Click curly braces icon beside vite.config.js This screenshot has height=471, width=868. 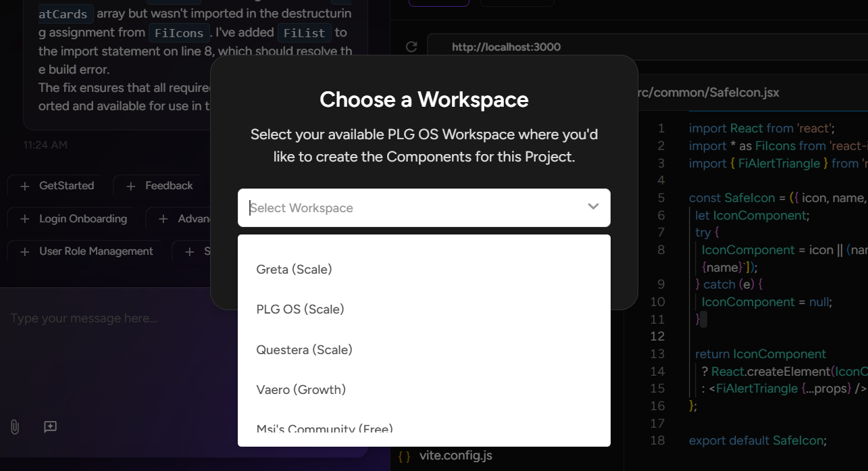(404, 456)
